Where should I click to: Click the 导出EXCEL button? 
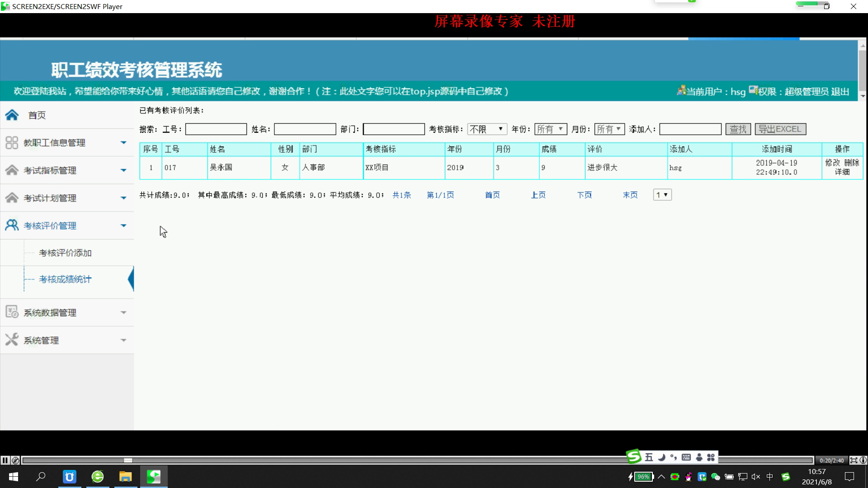pyautogui.click(x=780, y=129)
